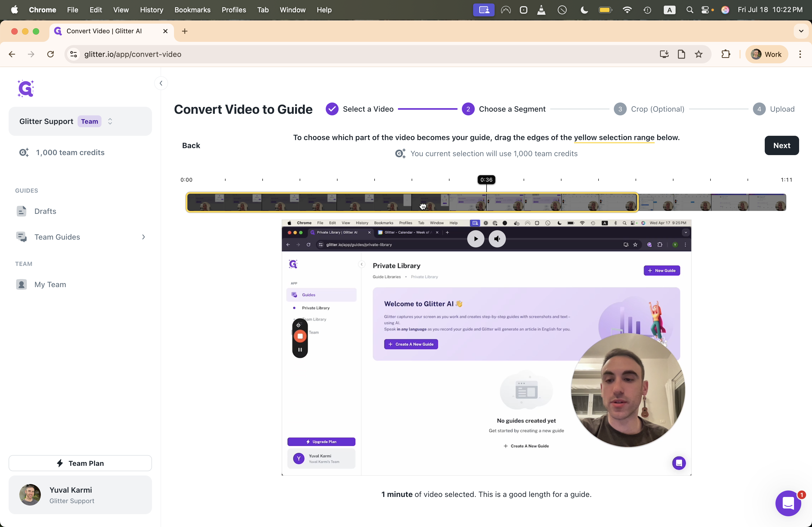The height and width of the screenshot is (527, 812).
Task: Click the Select a Video step
Action: (360, 109)
